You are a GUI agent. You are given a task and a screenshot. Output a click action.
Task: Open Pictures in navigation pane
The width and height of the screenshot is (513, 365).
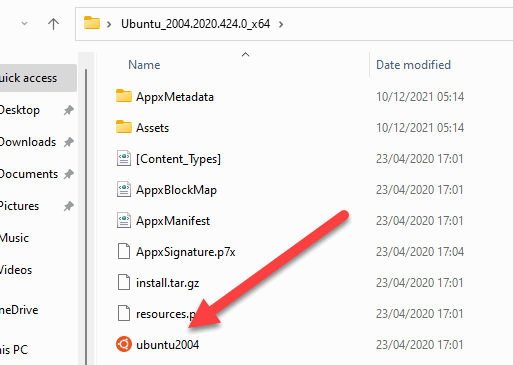pos(19,206)
